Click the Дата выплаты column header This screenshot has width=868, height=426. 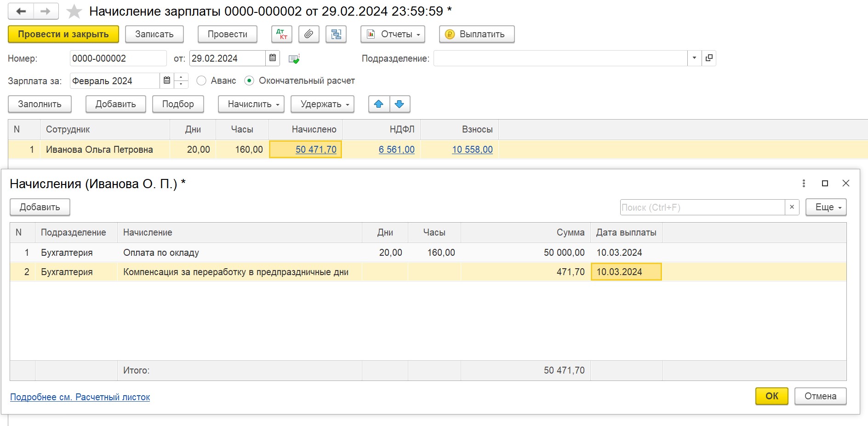tap(626, 232)
